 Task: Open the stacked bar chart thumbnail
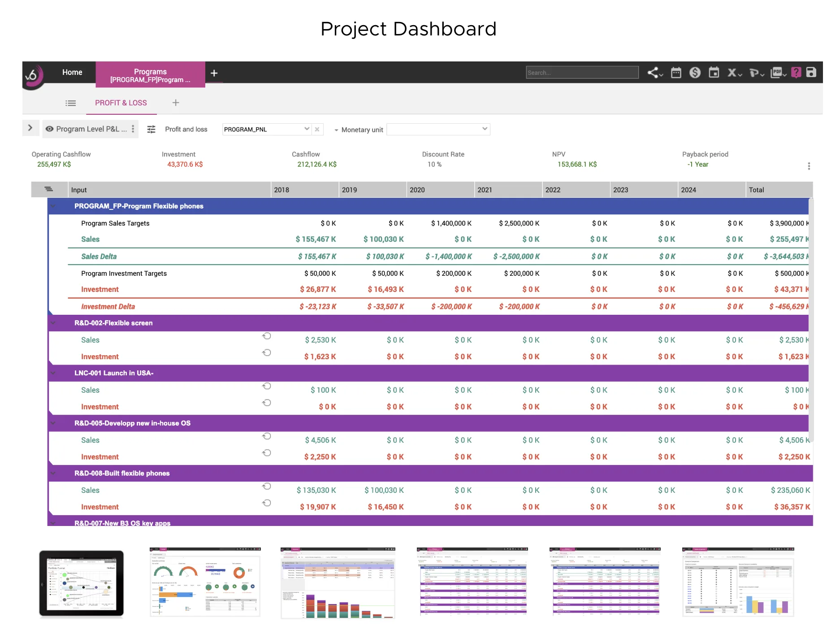point(338,583)
